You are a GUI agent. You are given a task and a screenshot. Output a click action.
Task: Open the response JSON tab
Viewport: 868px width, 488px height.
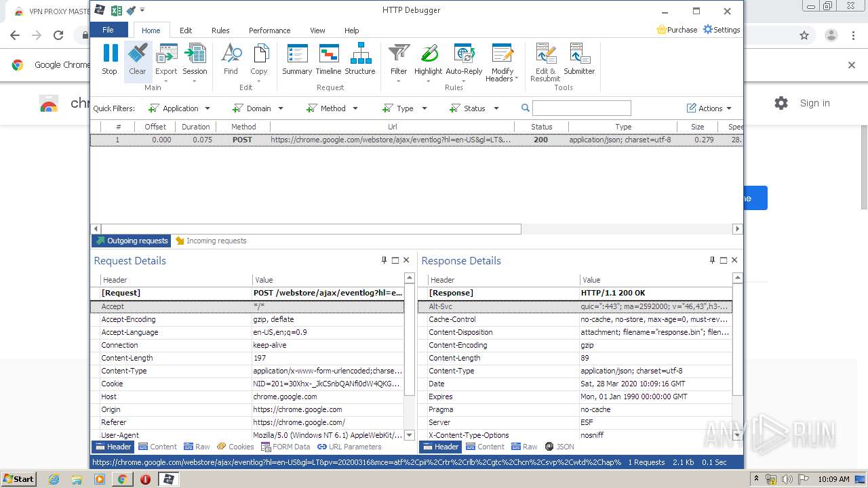[x=559, y=447]
